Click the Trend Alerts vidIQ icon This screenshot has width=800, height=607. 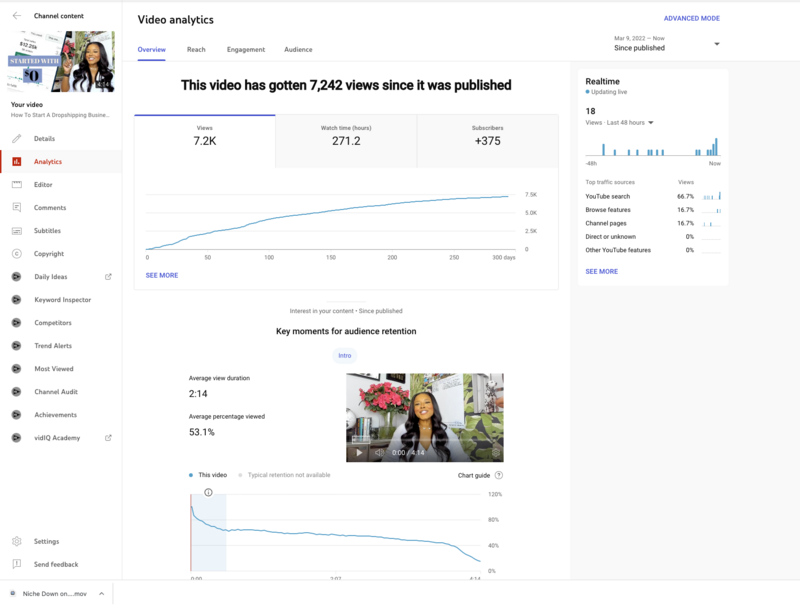(x=17, y=345)
